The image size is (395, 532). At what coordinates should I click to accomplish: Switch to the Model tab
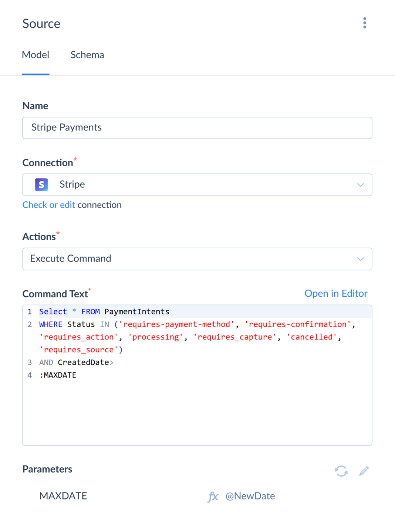(36, 55)
